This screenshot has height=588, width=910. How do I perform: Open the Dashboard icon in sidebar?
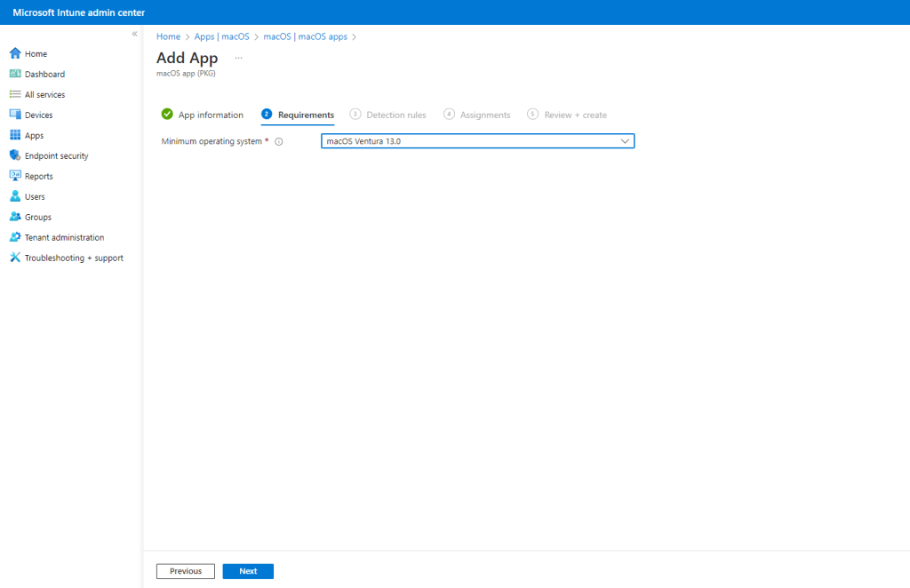[x=15, y=74]
